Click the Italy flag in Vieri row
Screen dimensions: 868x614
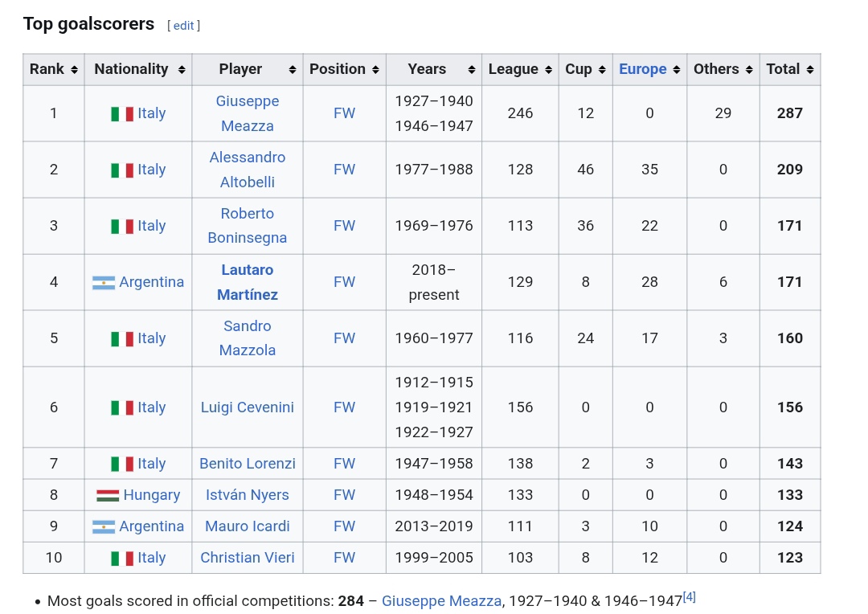pyautogui.click(x=122, y=558)
